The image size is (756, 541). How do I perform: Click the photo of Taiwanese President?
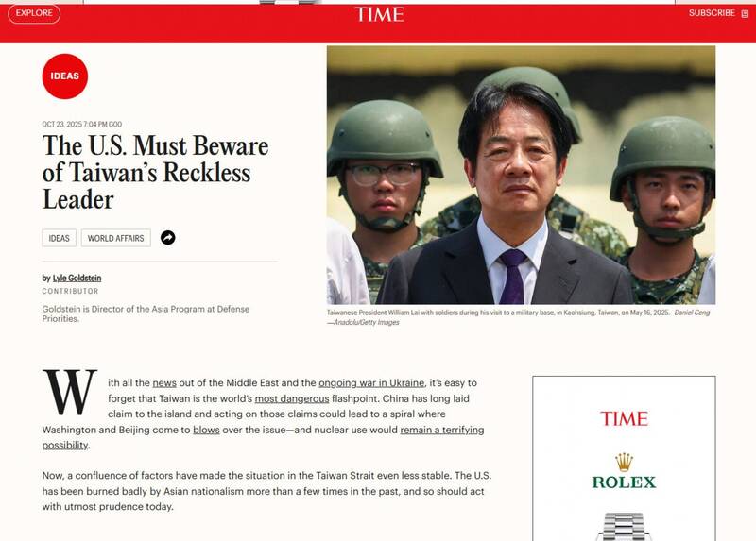pyautogui.click(x=521, y=175)
